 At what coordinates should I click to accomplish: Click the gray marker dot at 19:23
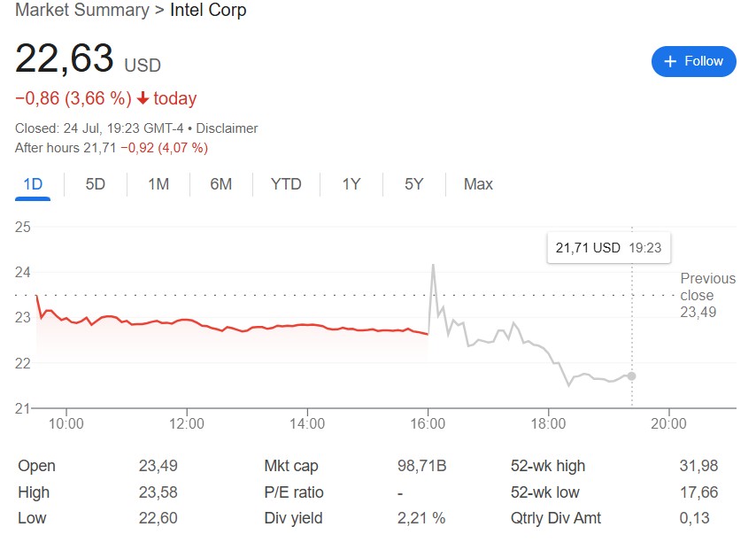(x=631, y=376)
